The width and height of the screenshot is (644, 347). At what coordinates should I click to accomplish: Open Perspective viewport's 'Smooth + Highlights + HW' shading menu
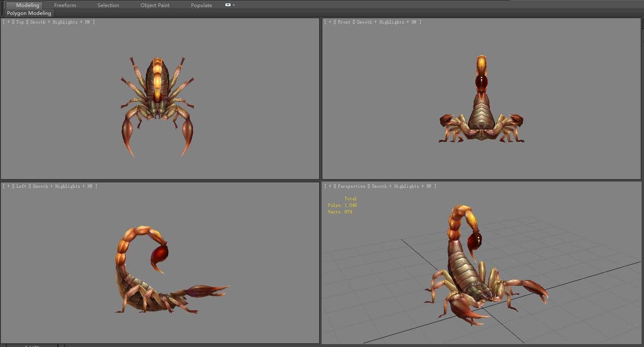(x=401, y=186)
